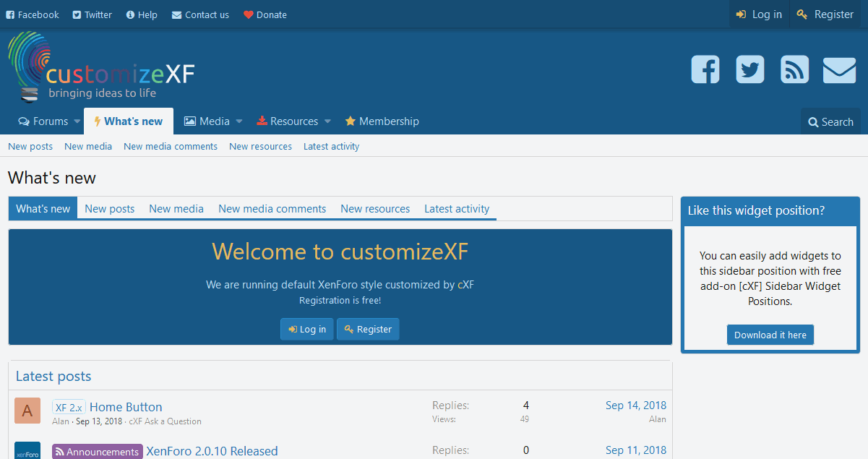868x459 pixels.
Task: Click the large envelope contact icon
Action: click(x=839, y=69)
